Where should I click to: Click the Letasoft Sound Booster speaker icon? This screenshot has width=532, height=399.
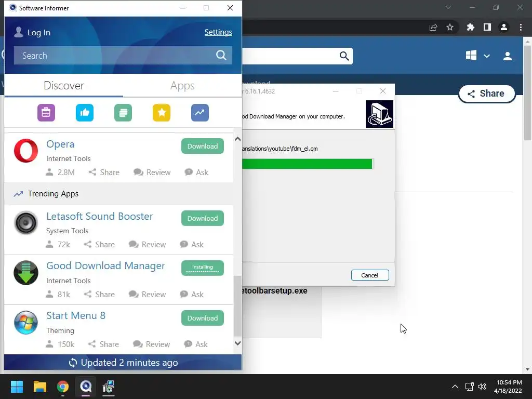click(x=26, y=222)
